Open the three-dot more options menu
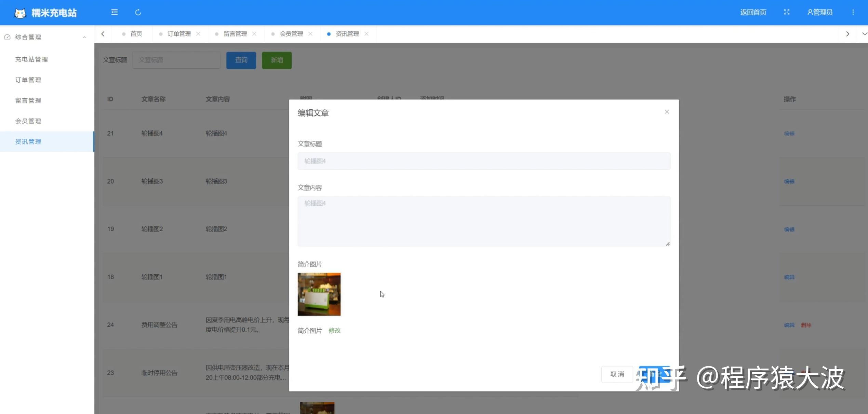Viewport: 868px width, 414px height. [x=853, y=12]
